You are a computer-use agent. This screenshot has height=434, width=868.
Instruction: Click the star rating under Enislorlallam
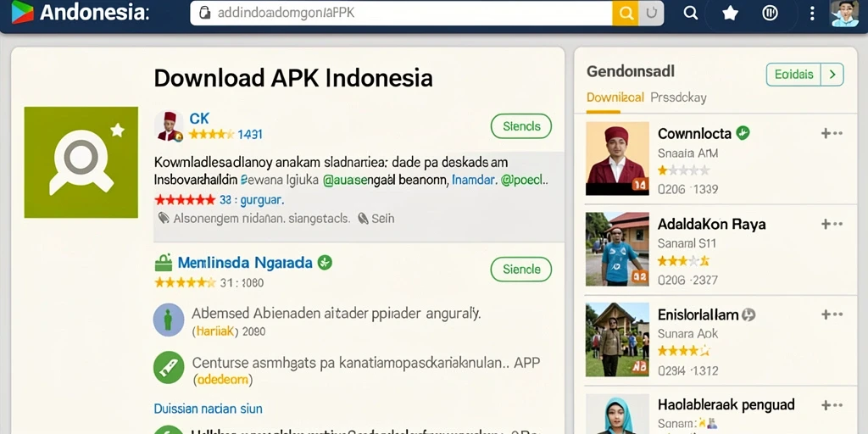point(684,351)
